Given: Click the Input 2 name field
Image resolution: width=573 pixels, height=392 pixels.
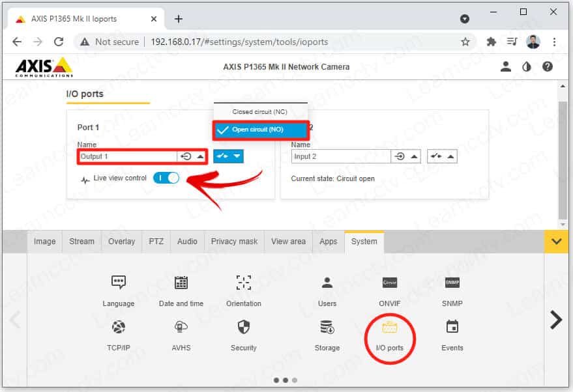Looking at the screenshot, I should click(x=340, y=156).
